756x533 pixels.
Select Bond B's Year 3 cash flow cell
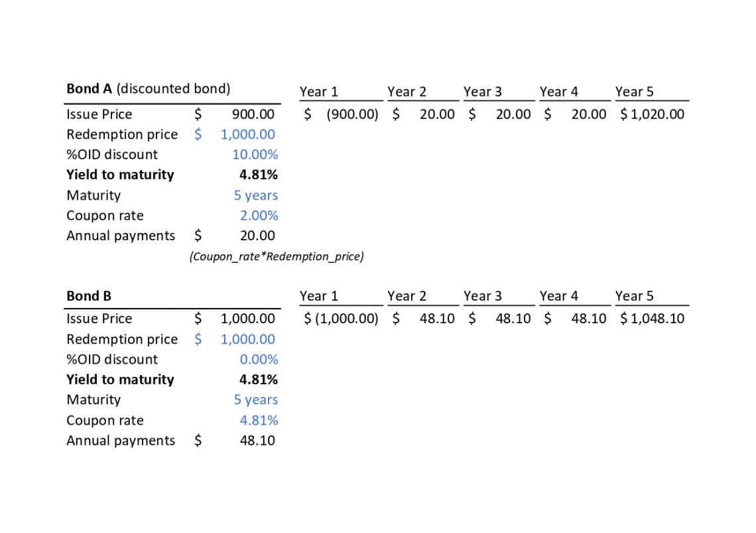click(513, 319)
